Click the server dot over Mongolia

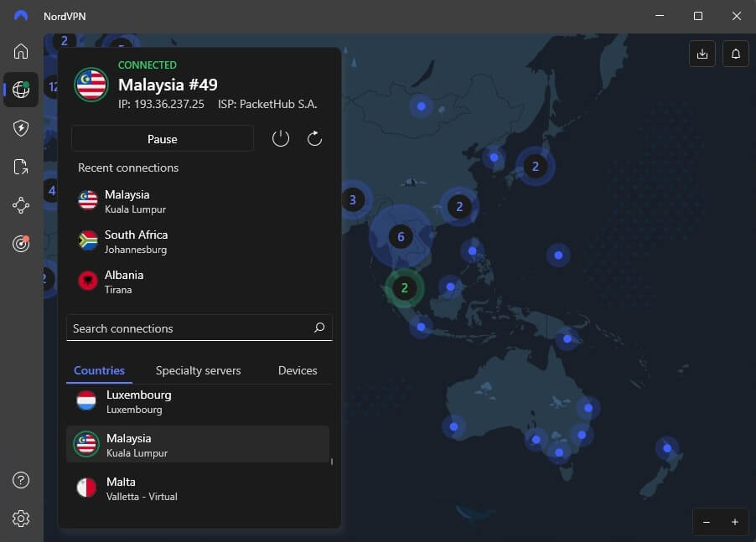[422, 106]
